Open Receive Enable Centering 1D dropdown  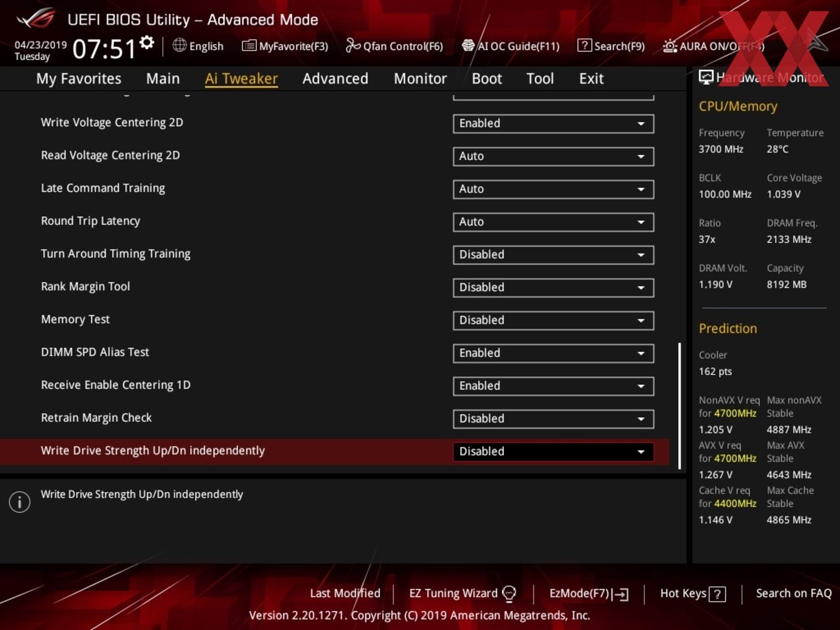[x=553, y=385]
